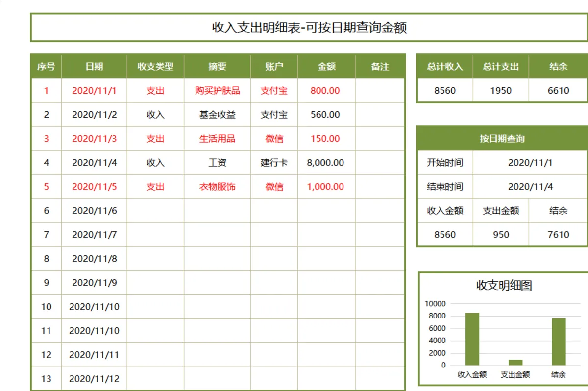Click 8560 value in date query panel
Image resolution: width=588 pixels, height=391 pixels.
(445, 235)
